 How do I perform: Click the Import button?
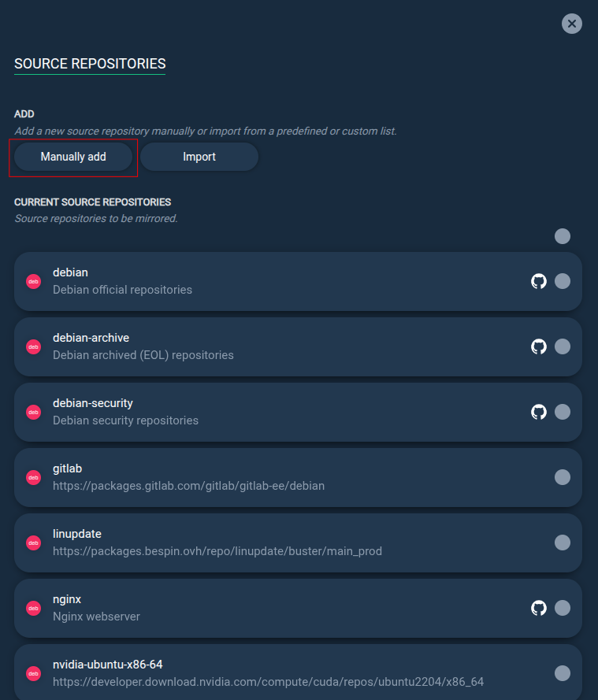tap(199, 157)
